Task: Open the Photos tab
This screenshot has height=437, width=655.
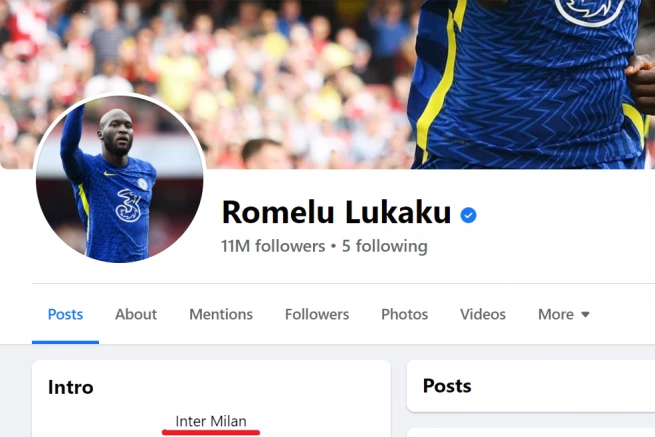Action: [404, 314]
